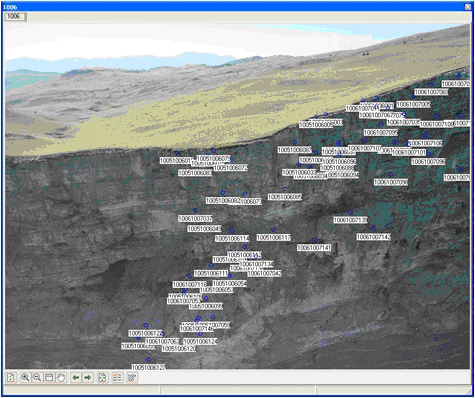The width and height of the screenshot is (475, 398).
Task: Open the legend list icon
Action: point(117,378)
